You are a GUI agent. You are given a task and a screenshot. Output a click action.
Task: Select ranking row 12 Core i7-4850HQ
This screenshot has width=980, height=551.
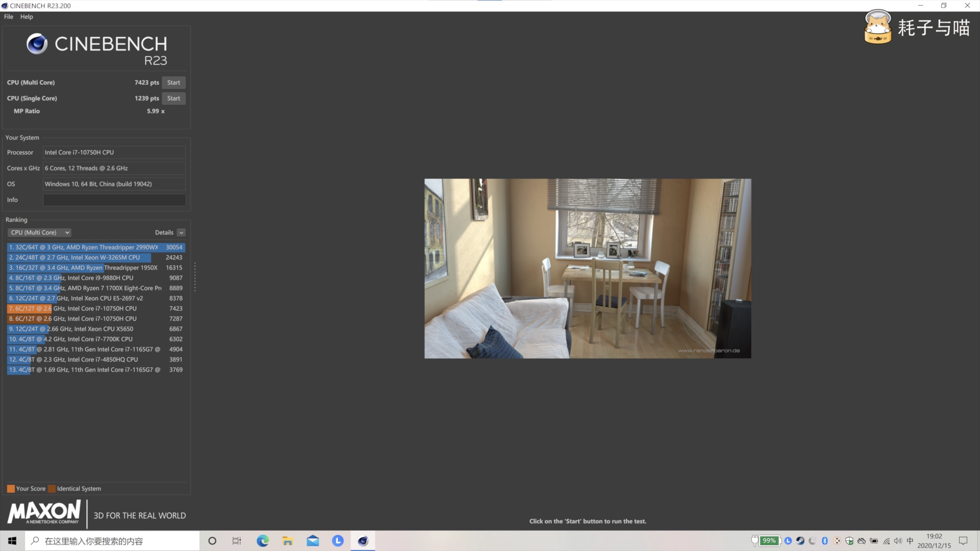(x=96, y=360)
